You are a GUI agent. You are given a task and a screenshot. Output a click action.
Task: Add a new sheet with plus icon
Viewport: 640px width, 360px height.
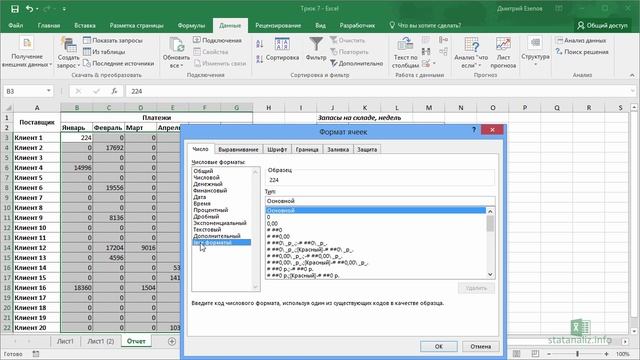pos(172,341)
